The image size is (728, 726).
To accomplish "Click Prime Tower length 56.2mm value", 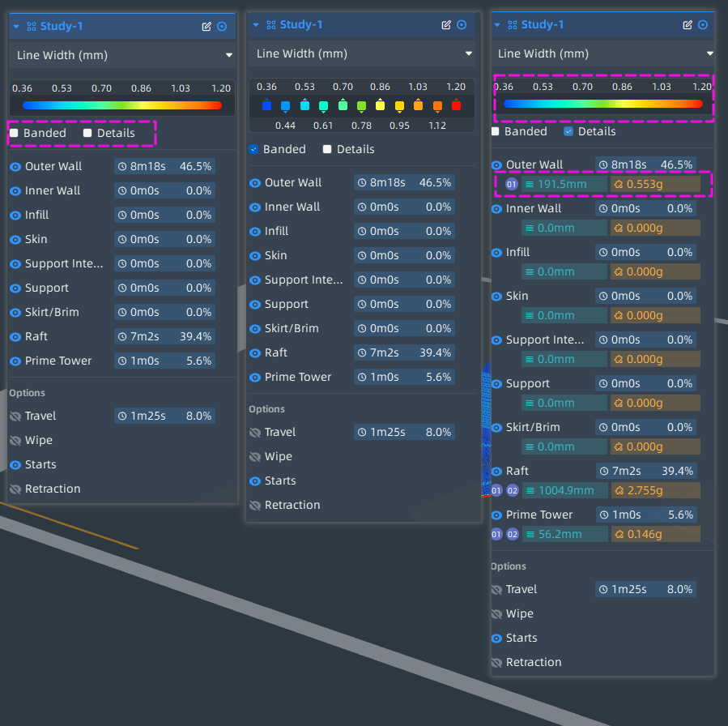I will (x=565, y=534).
